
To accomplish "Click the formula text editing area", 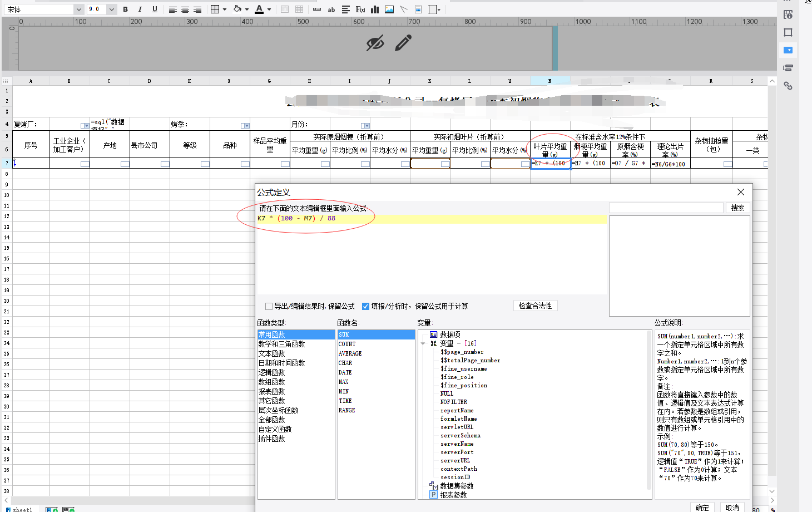I will [x=431, y=254].
